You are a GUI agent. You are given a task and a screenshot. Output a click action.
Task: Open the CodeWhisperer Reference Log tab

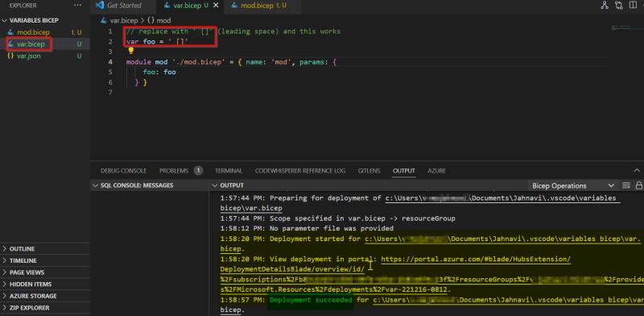click(x=300, y=171)
